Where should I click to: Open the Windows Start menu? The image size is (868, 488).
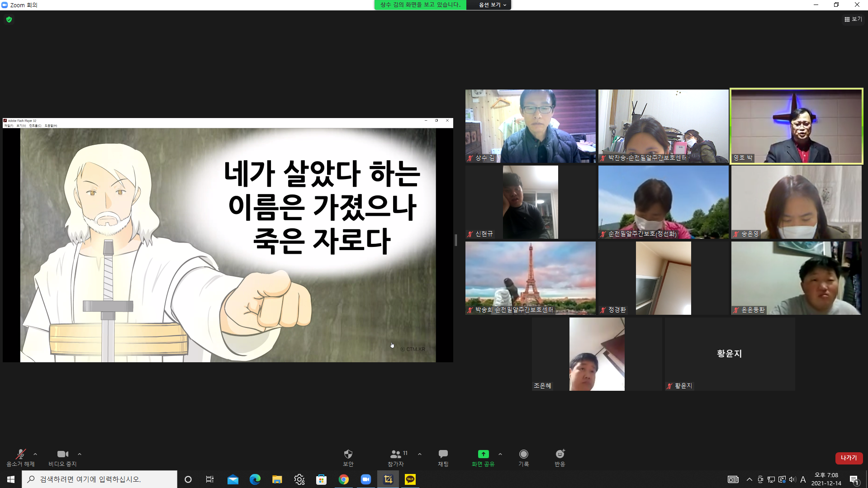(11, 479)
